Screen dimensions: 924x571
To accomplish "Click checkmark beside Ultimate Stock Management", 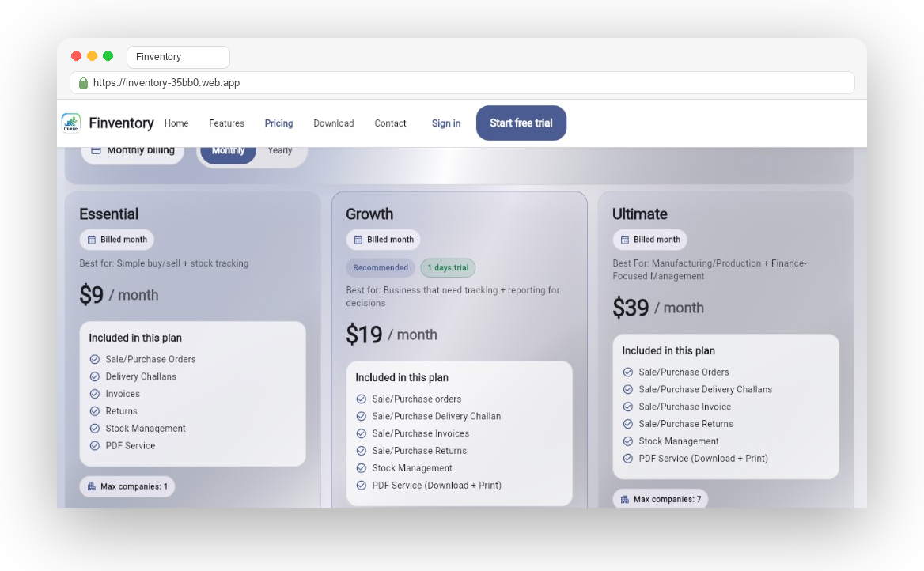I will click(627, 441).
